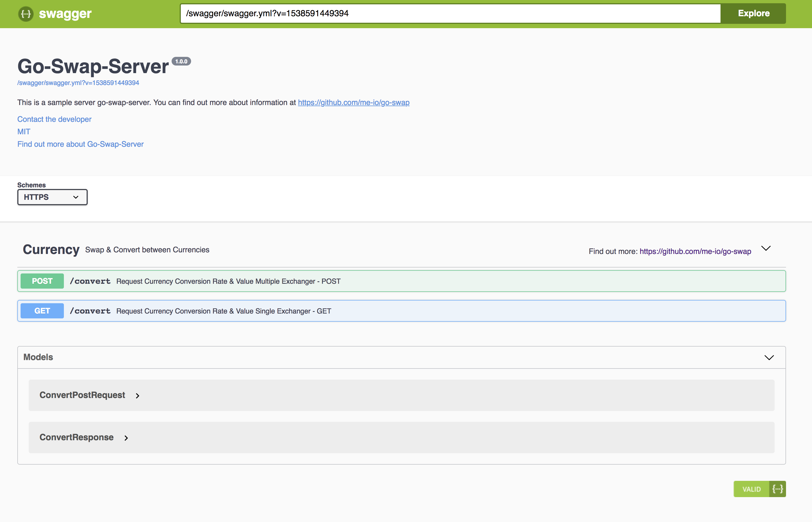Screen dimensions: 812x522
Task: Open the MIT license link
Action: [24, 132]
